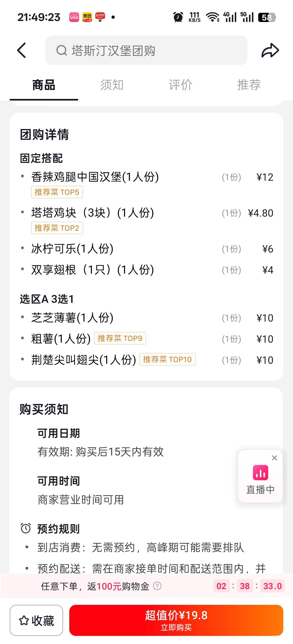Screen dimensions: 293x644
Task: Switch to the 须知 tab
Action: point(112,85)
